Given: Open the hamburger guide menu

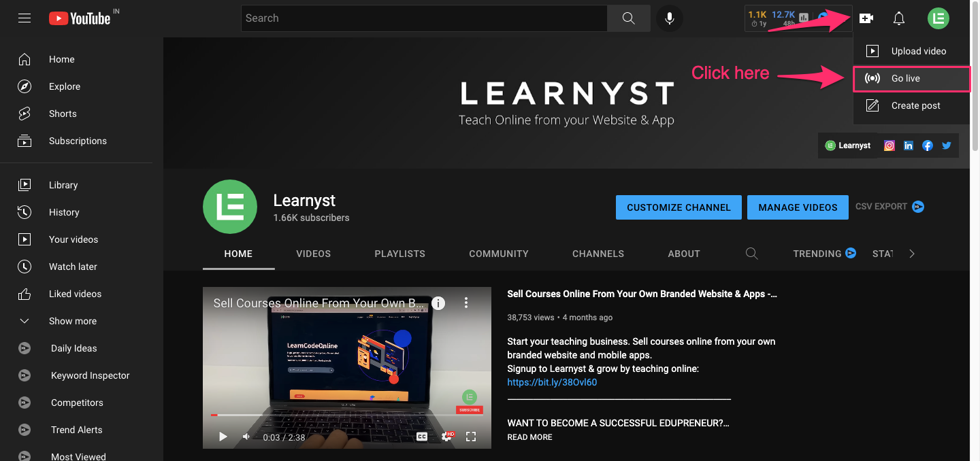Looking at the screenshot, I should [24, 18].
